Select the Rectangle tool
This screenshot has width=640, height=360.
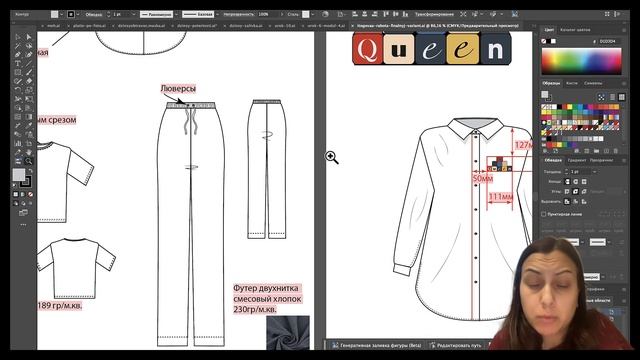[x=18, y=72]
